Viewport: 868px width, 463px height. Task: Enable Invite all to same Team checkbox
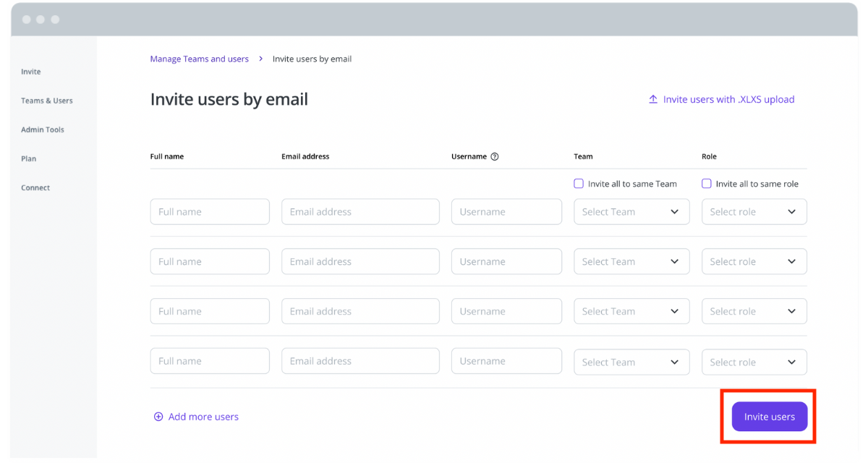[x=579, y=184]
